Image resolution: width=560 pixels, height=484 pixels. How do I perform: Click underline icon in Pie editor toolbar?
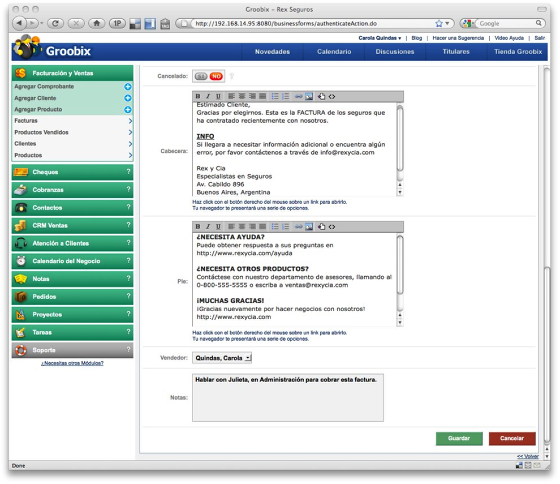218,227
